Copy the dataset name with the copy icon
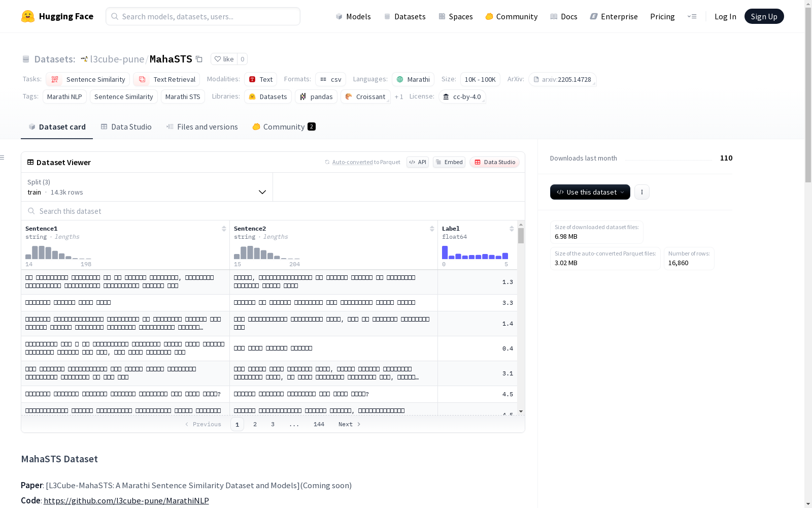The height and width of the screenshot is (508, 812). point(199,59)
